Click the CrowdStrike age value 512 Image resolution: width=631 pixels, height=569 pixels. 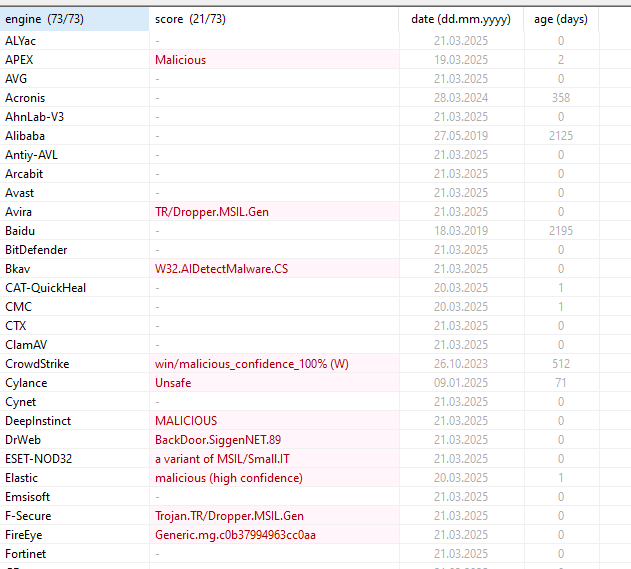tap(561, 364)
